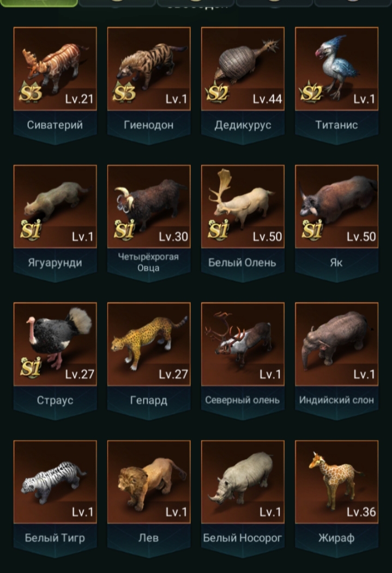Open the Лев animal portrait

click(149, 482)
